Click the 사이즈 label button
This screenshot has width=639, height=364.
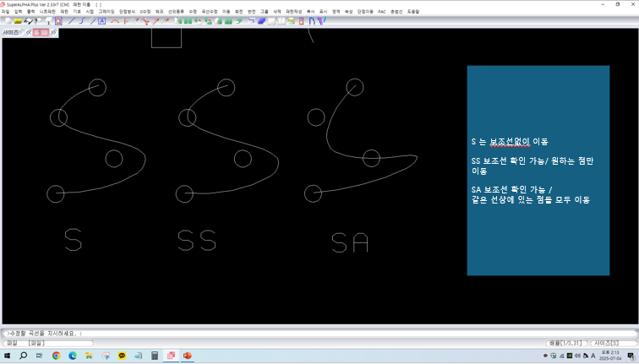coord(12,32)
